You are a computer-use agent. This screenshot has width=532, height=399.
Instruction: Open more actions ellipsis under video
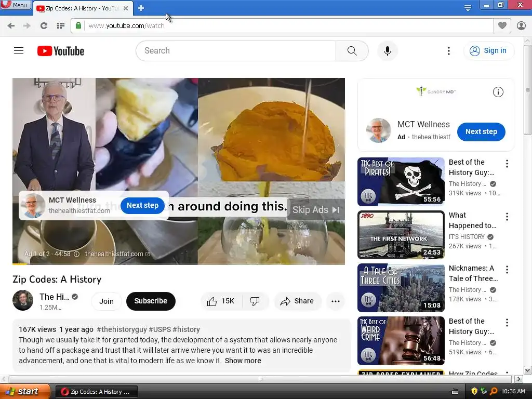pos(335,301)
